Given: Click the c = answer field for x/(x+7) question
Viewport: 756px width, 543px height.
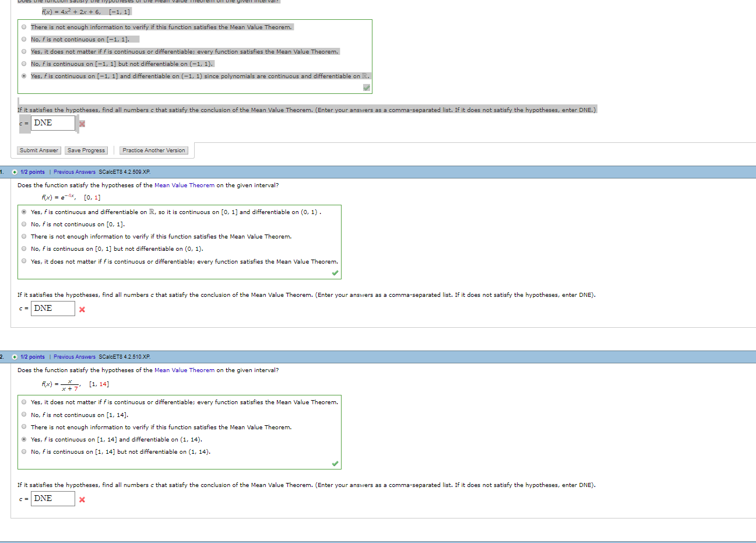Looking at the screenshot, I should (x=53, y=499).
